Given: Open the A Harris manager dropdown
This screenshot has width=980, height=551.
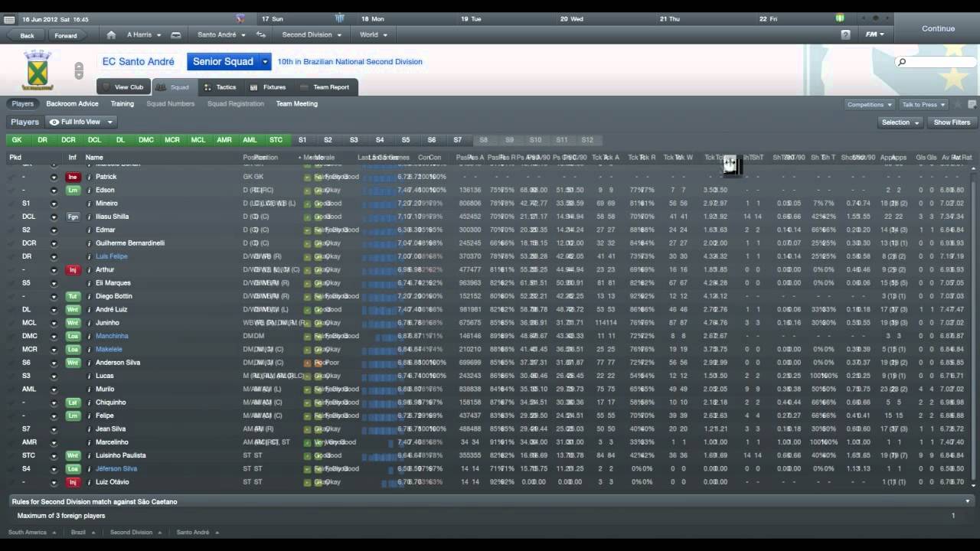Looking at the screenshot, I should (143, 34).
